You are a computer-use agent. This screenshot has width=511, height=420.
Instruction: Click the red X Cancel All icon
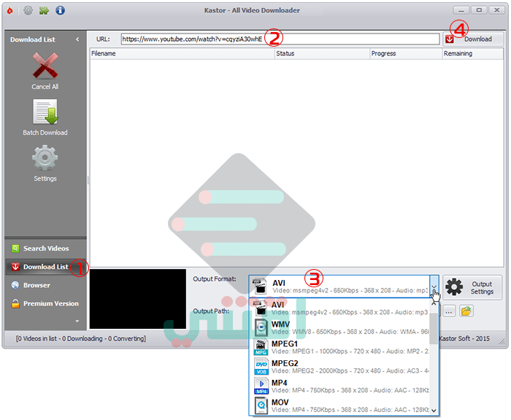coord(45,66)
